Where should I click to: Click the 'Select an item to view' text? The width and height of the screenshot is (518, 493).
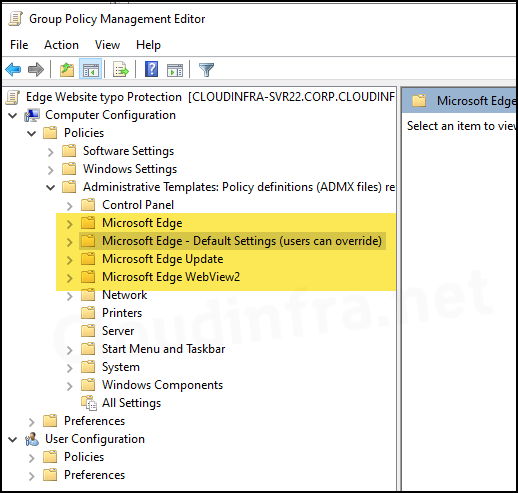click(x=461, y=126)
